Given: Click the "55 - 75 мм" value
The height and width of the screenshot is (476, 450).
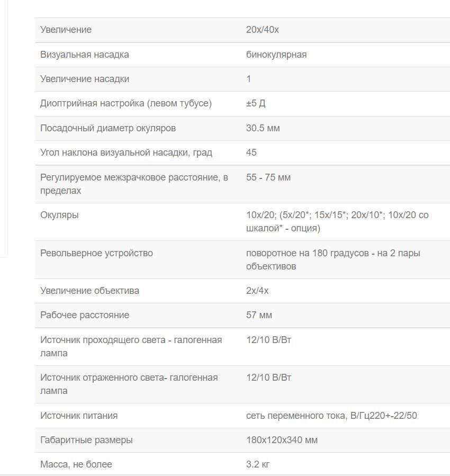Looking at the screenshot, I should click(268, 177).
